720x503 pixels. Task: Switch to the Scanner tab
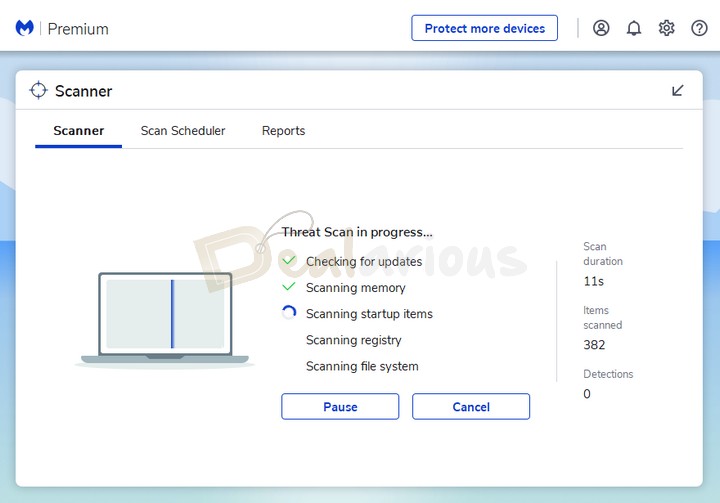[x=79, y=131]
